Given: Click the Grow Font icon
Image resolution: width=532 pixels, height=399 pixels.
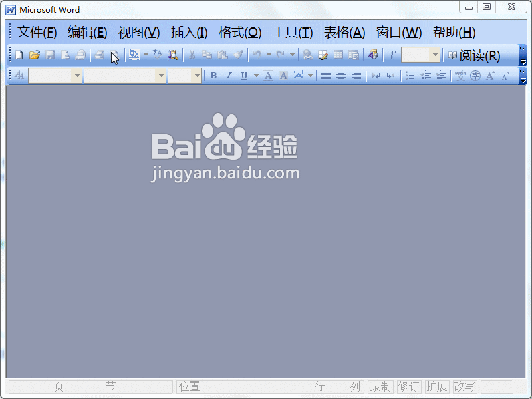Looking at the screenshot, I should tap(491, 75).
